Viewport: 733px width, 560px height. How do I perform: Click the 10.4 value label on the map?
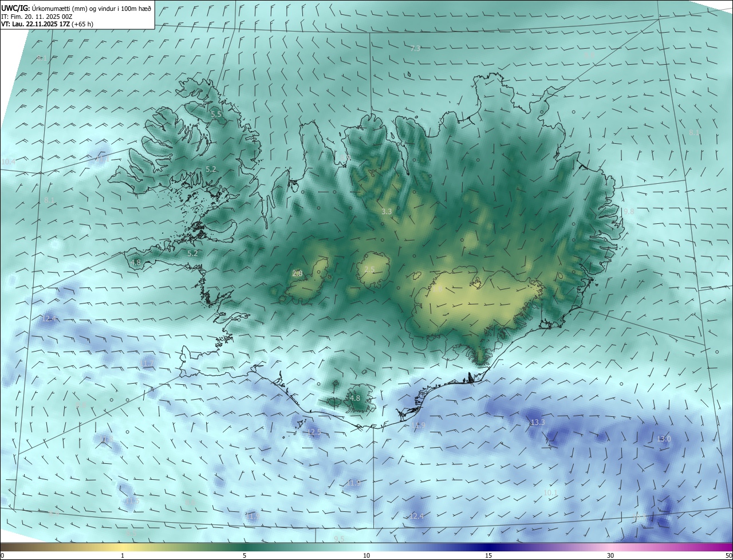(9, 162)
